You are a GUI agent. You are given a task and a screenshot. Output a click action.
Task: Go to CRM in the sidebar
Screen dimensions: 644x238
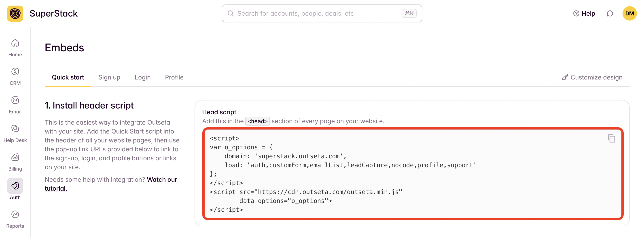pos(15,76)
